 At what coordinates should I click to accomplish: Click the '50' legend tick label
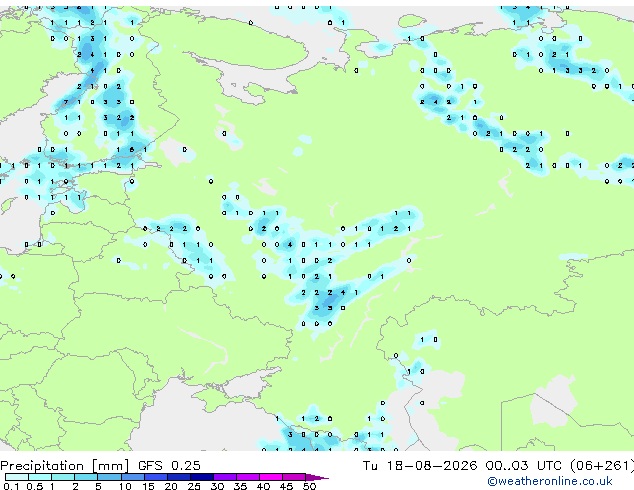309,486
